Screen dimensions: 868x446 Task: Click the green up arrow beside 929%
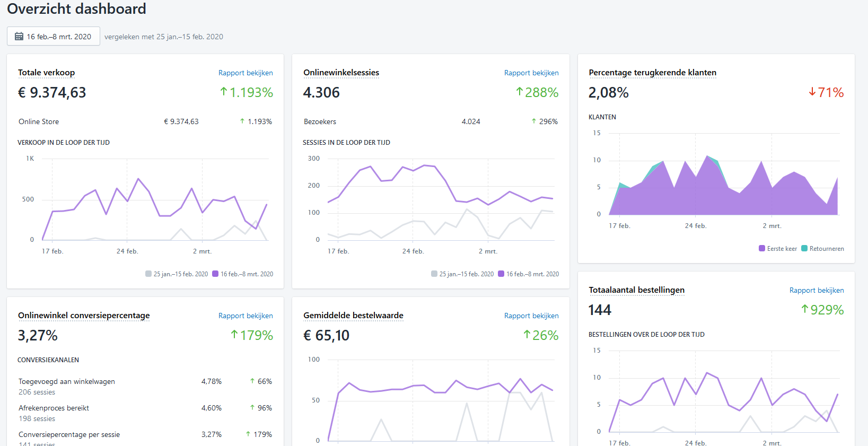[805, 309]
